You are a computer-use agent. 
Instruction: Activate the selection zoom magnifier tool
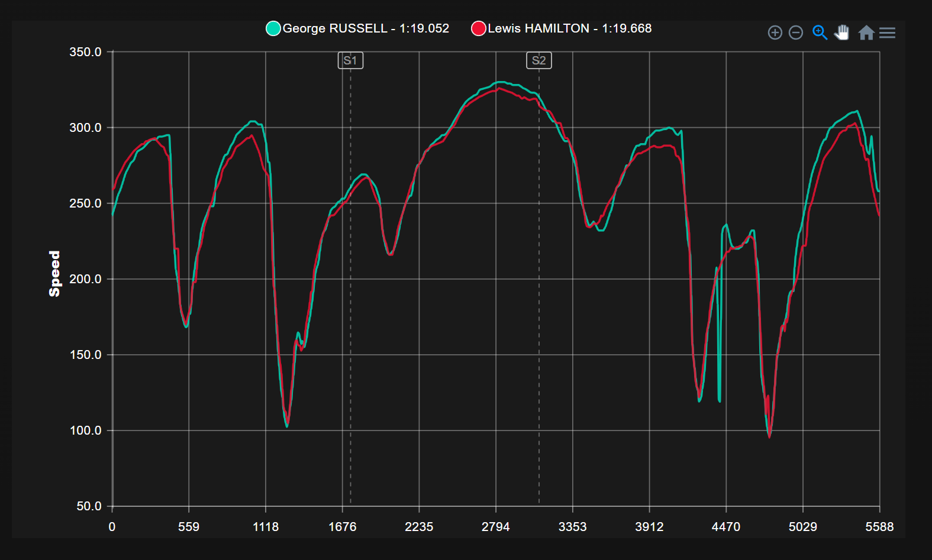pyautogui.click(x=820, y=33)
